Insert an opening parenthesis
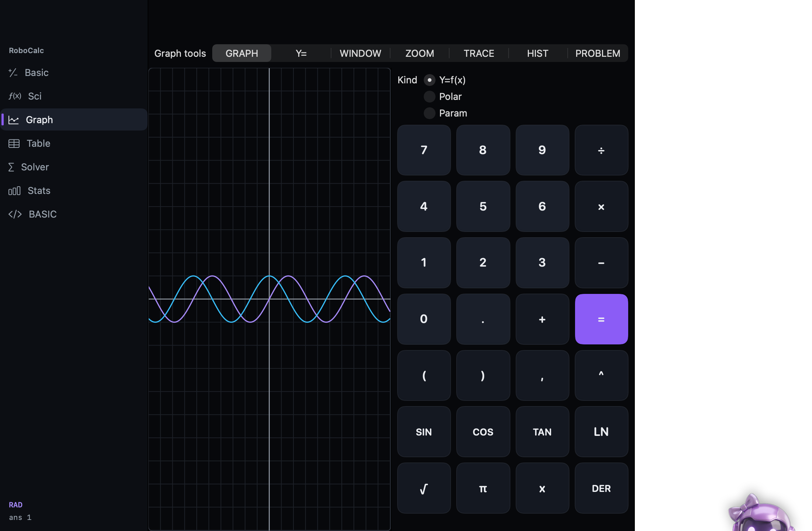Viewport: 812px width, 531px height. (424, 375)
